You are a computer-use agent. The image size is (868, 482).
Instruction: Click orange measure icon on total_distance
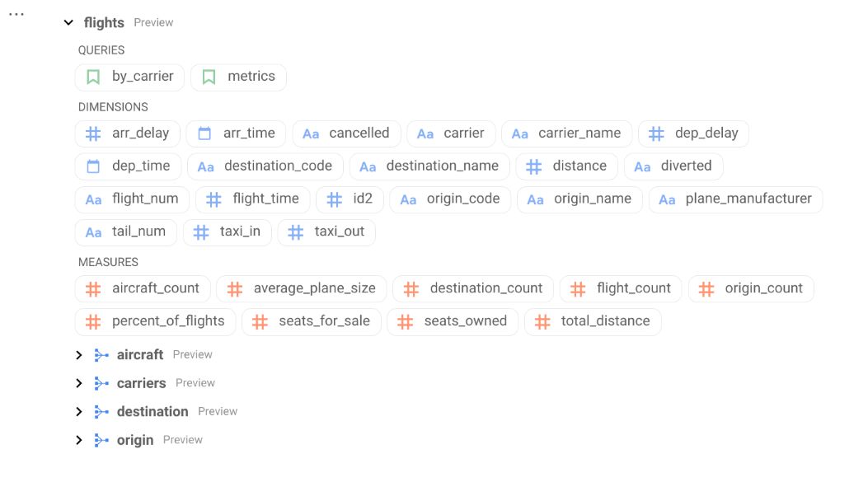[x=542, y=321]
